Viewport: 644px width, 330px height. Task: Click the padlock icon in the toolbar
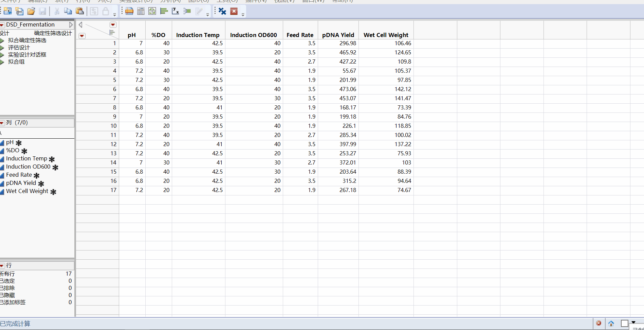[x=106, y=11]
